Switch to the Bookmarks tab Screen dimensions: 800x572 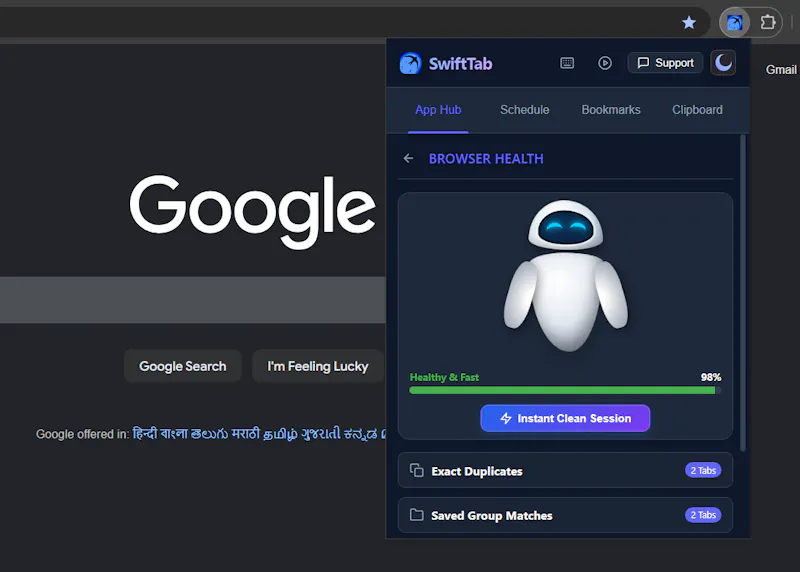pyautogui.click(x=611, y=110)
